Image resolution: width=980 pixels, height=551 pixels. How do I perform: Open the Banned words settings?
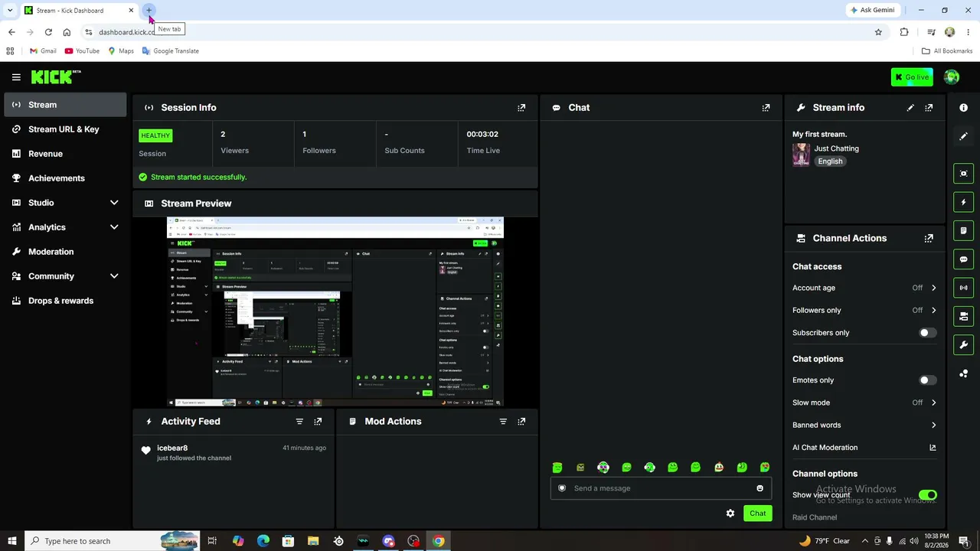pyautogui.click(x=864, y=425)
